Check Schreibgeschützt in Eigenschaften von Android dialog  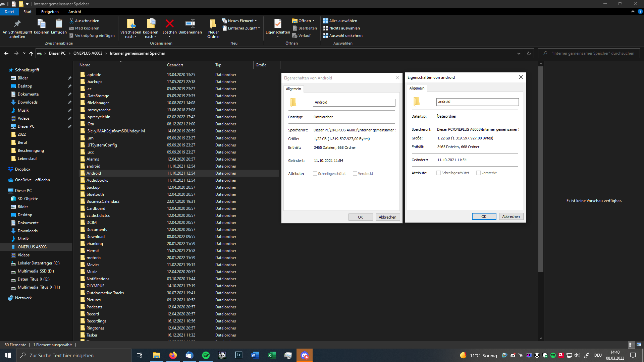[315, 174]
